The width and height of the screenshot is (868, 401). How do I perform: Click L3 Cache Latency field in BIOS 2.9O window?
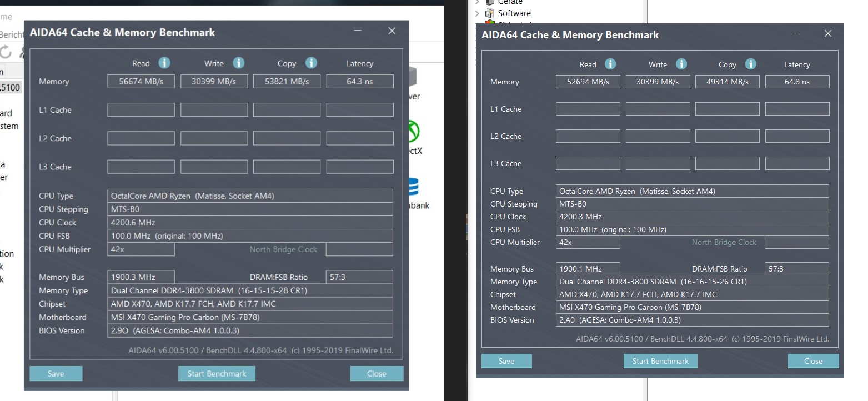coord(360,166)
